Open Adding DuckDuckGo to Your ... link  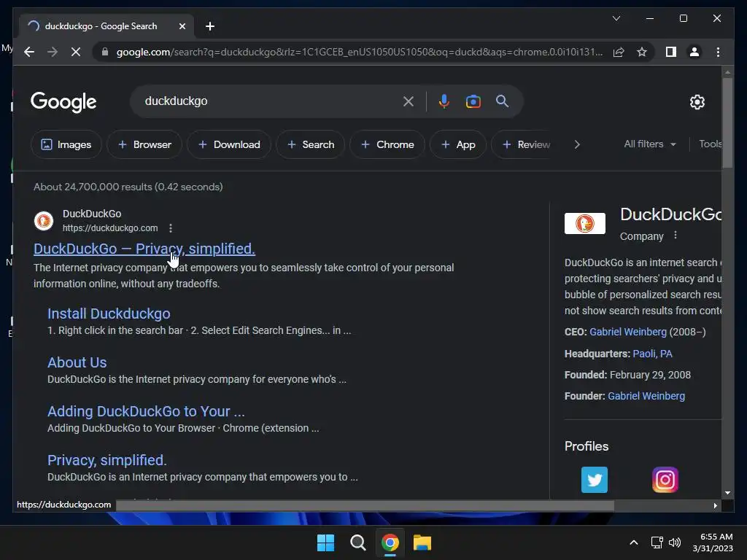tap(146, 411)
